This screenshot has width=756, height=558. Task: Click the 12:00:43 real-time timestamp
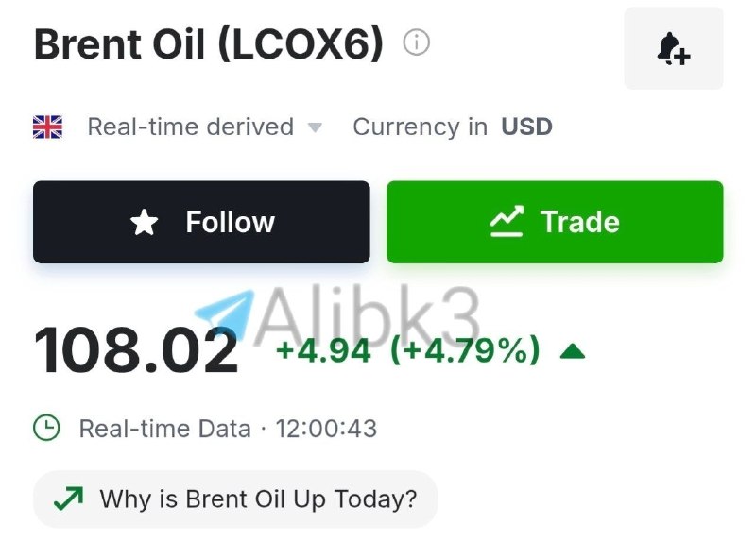pos(326,429)
